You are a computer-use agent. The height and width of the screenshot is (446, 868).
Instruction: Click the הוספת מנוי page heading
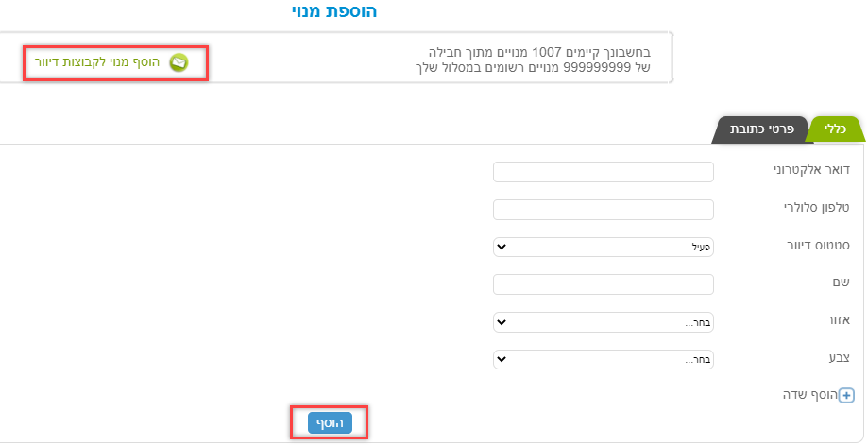click(x=334, y=11)
